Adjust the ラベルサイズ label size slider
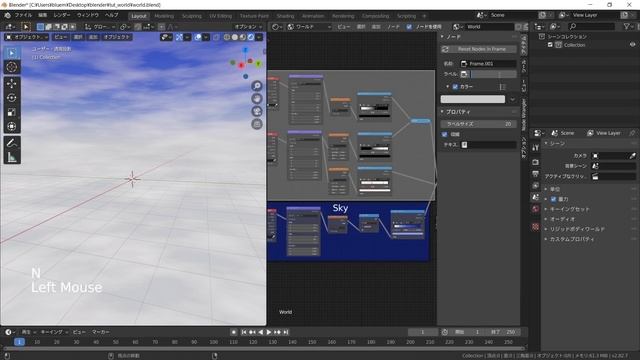 (x=478, y=124)
